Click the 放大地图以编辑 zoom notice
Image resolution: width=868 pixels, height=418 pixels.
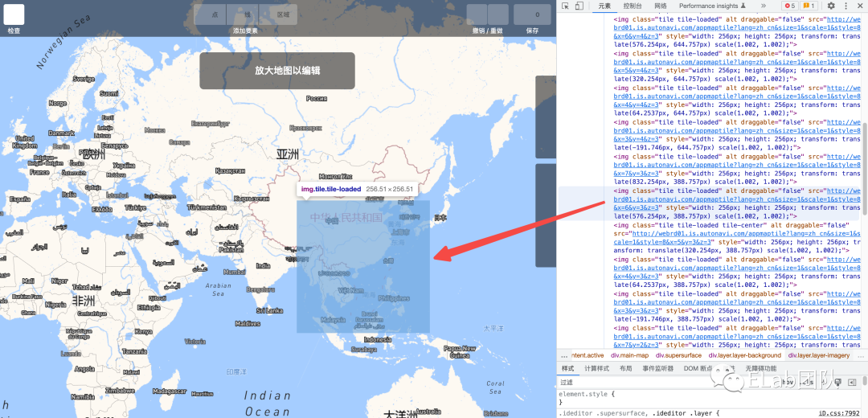tap(276, 71)
